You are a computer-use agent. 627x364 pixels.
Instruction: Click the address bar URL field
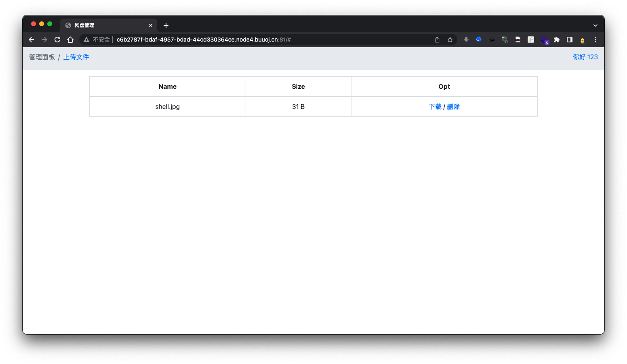pos(242,40)
